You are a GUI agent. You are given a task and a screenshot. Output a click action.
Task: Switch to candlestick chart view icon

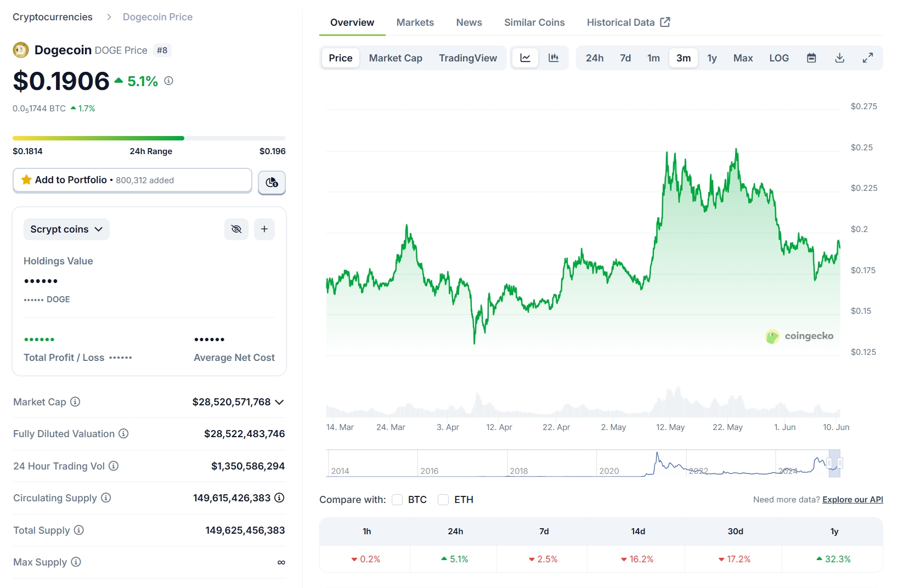tap(554, 58)
